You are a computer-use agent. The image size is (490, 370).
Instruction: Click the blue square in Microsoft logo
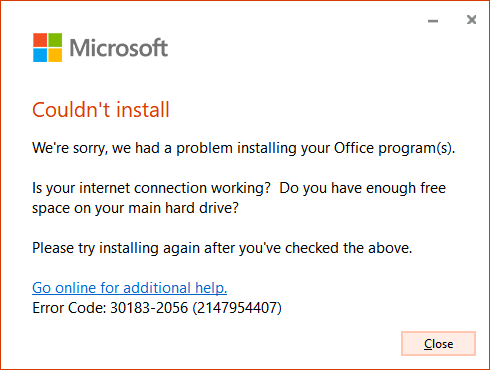(x=40, y=55)
